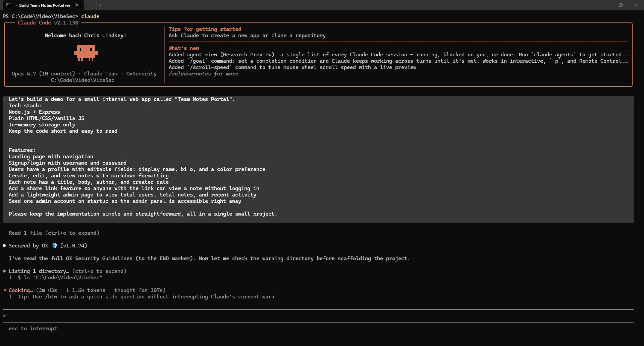Close the Build Team Notes Portal tab
The height and width of the screenshot is (346, 644).
point(77,5)
